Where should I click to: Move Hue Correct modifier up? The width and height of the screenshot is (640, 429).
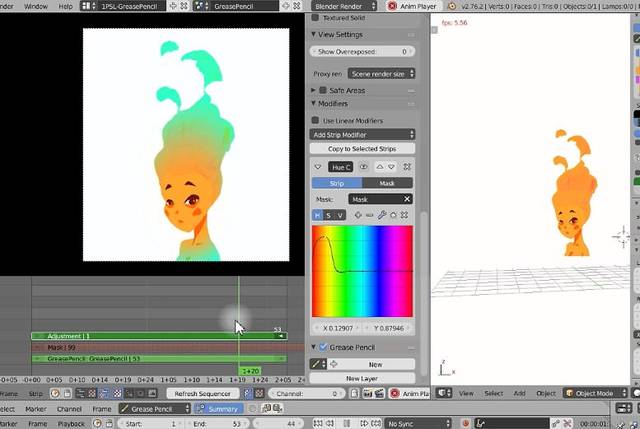pyautogui.click(x=380, y=167)
